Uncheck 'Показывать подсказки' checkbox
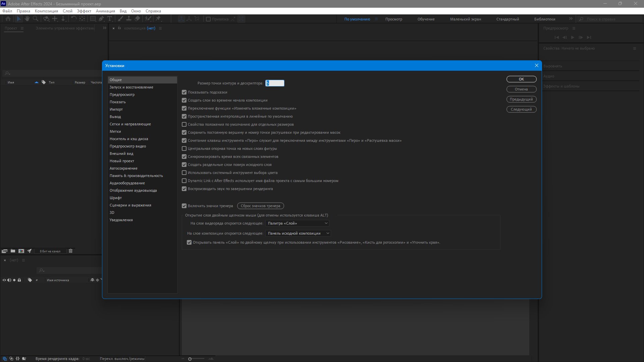 point(184,92)
